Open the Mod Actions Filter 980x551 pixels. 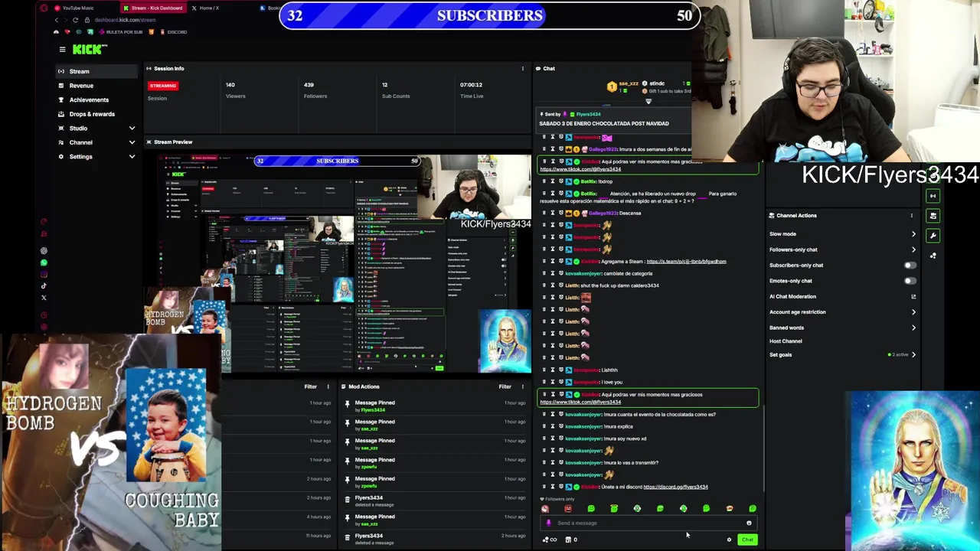pos(505,387)
